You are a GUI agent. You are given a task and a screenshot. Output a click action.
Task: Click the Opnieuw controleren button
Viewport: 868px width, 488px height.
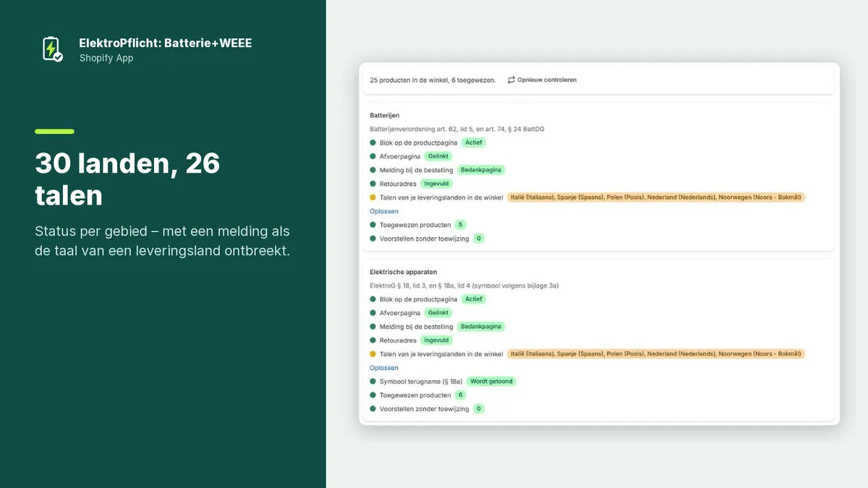coord(542,80)
